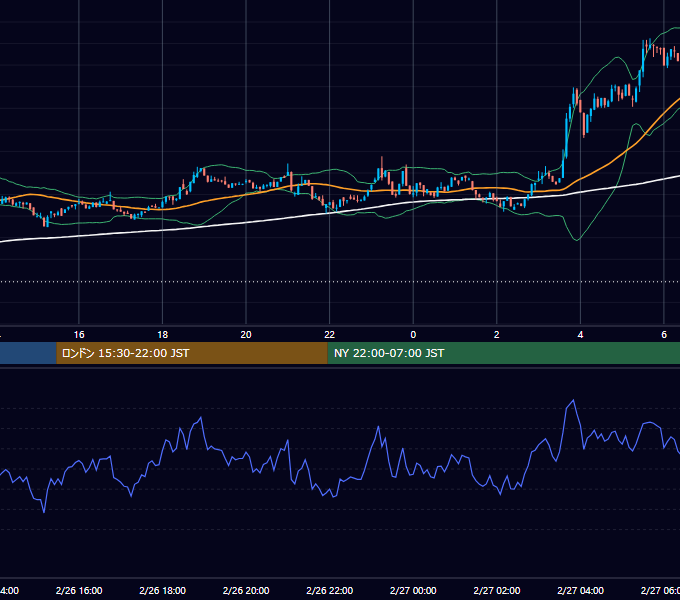680x600 pixels.
Task: Click the 2 hour label on the price chart axis
Action: click(x=497, y=335)
